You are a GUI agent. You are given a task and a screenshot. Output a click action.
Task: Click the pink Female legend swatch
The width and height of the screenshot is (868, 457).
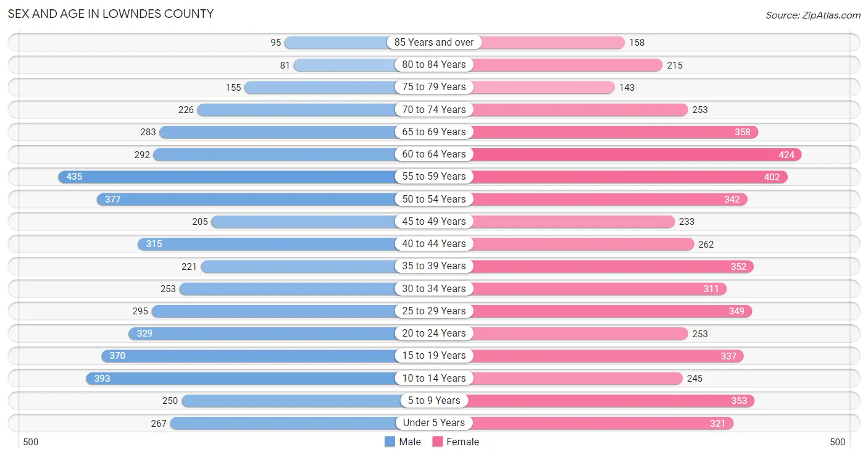tap(438, 442)
